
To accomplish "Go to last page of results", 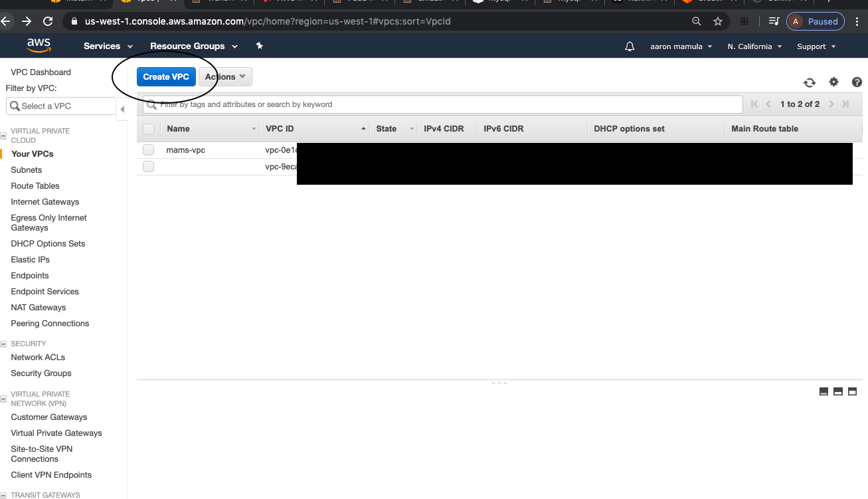I will click(845, 104).
